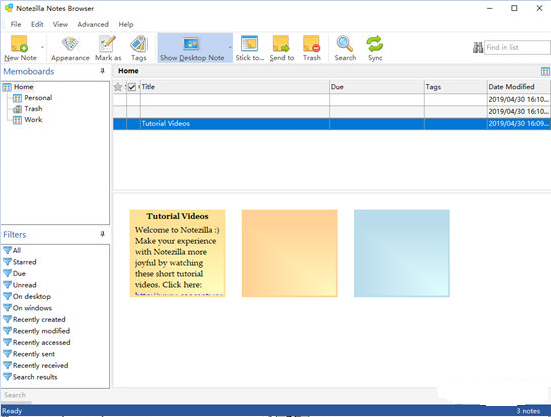Apply the Recently created filter
This screenshot has width=551, height=417.
(x=34, y=319)
